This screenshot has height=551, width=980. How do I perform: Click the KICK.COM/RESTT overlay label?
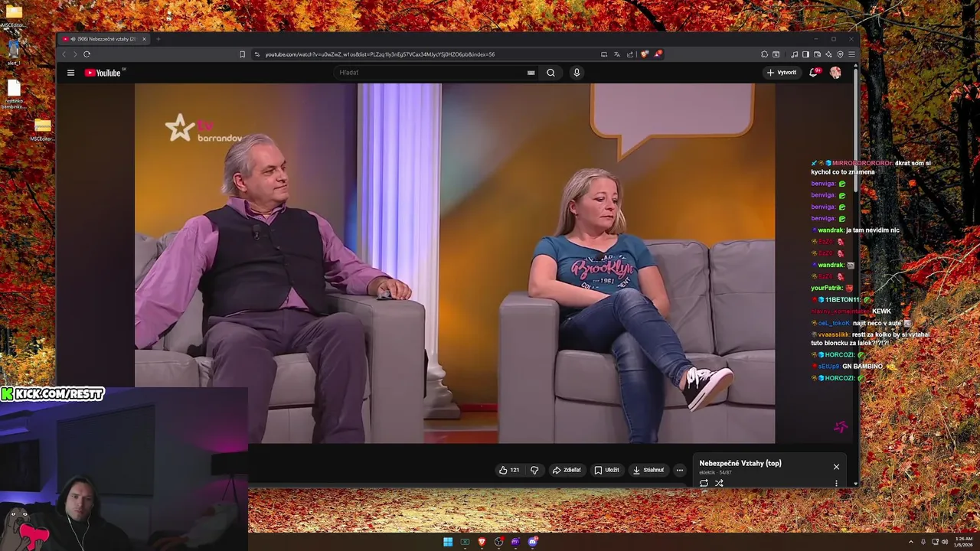tap(52, 394)
